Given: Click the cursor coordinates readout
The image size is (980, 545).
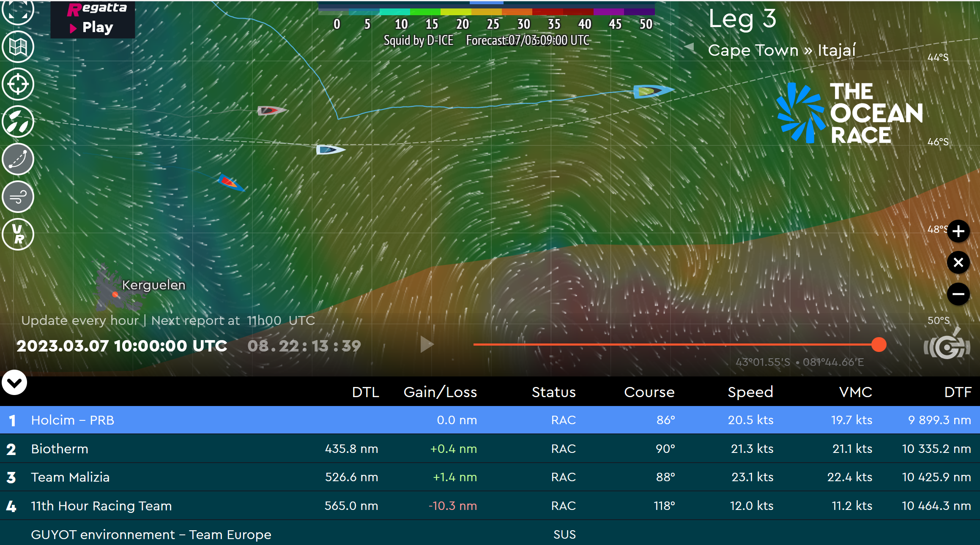Looking at the screenshot, I should (x=800, y=362).
